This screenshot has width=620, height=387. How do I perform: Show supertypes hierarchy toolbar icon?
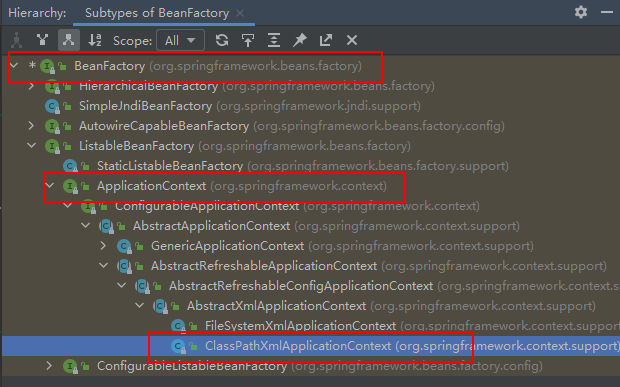42,40
